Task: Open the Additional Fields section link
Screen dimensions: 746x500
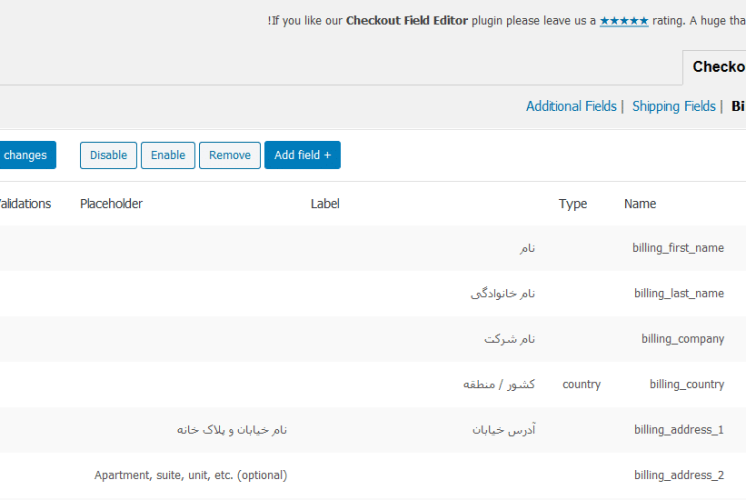Action: (571, 106)
